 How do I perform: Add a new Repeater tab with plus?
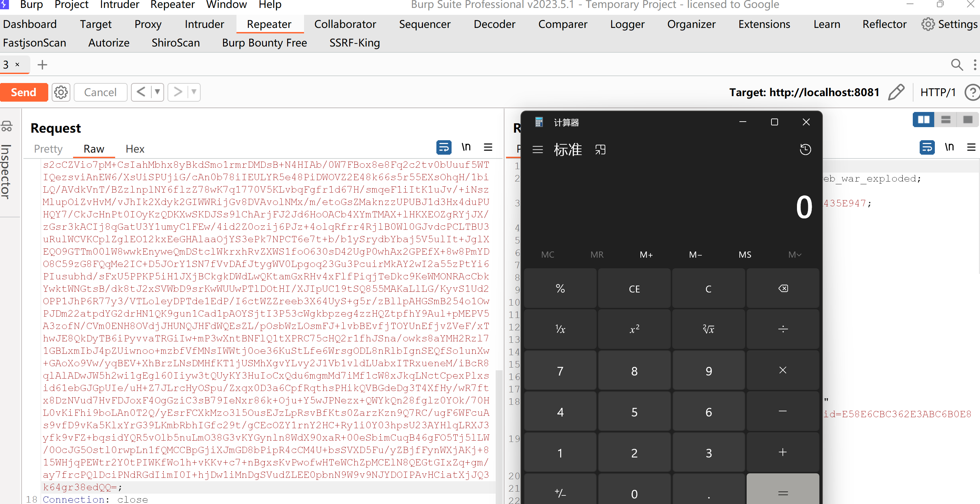click(42, 65)
